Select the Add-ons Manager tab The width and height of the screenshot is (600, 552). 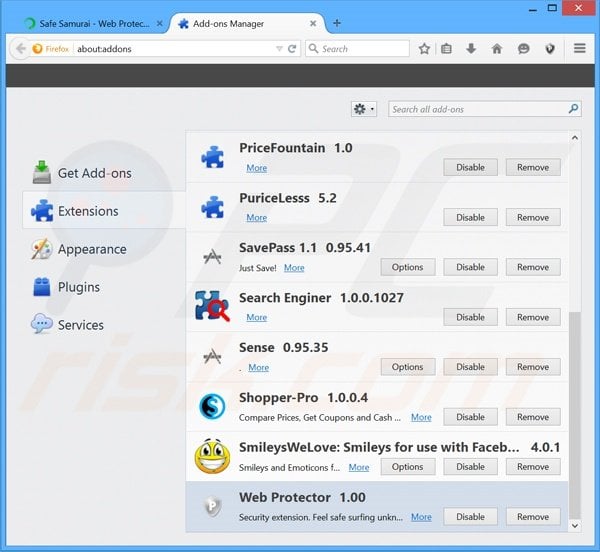[248, 23]
